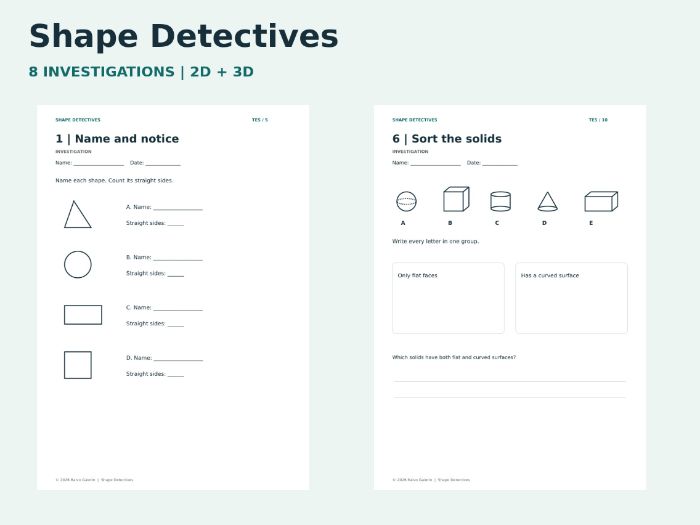Click the letter 'B' under the cube
The image size is (700, 525).
pos(450,223)
